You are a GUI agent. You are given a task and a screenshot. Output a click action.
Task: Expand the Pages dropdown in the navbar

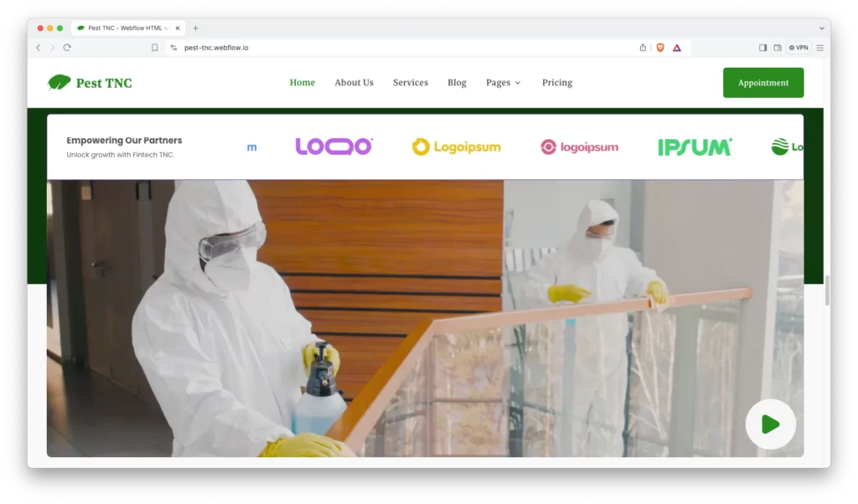pos(504,83)
